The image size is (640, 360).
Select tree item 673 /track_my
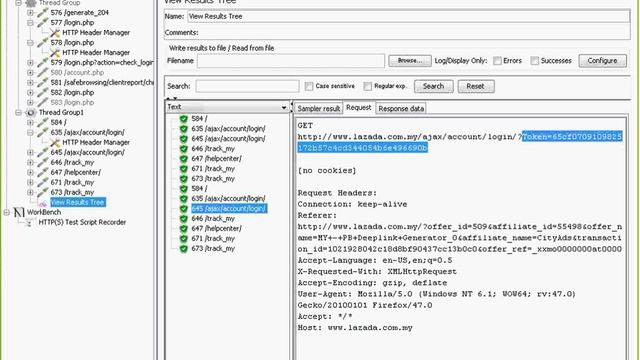[72, 192]
